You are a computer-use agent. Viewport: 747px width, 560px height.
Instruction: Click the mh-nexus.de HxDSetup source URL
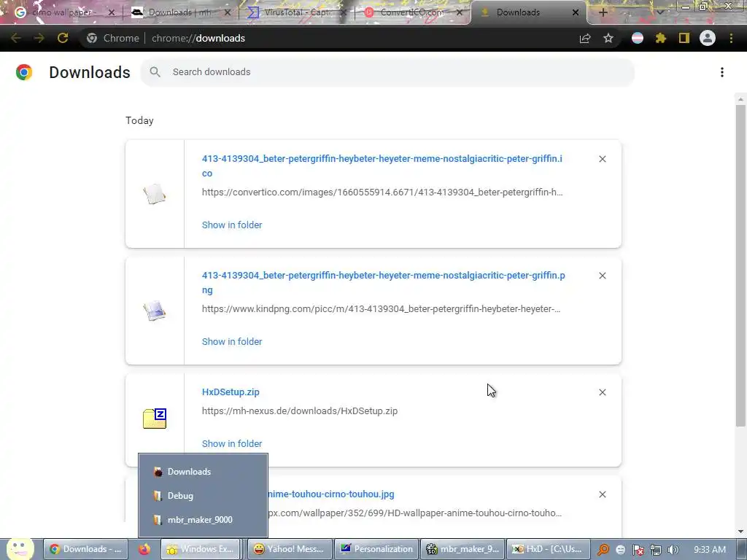[x=300, y=411]
